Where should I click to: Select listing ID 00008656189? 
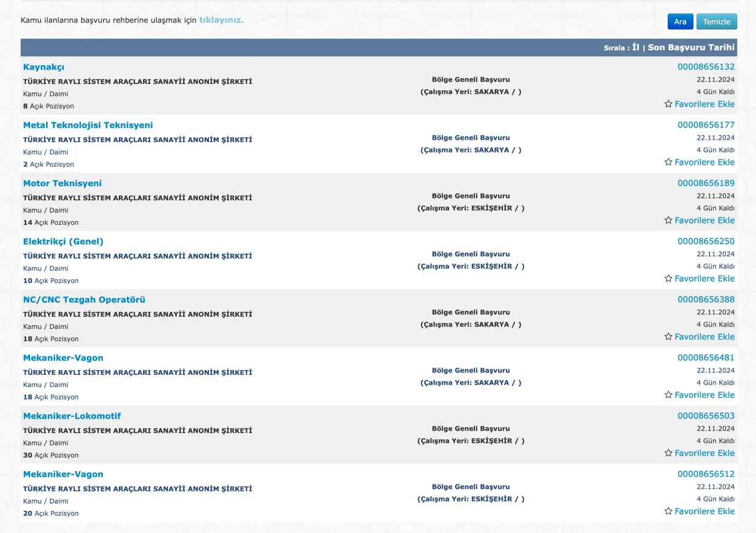coord(706,183)
